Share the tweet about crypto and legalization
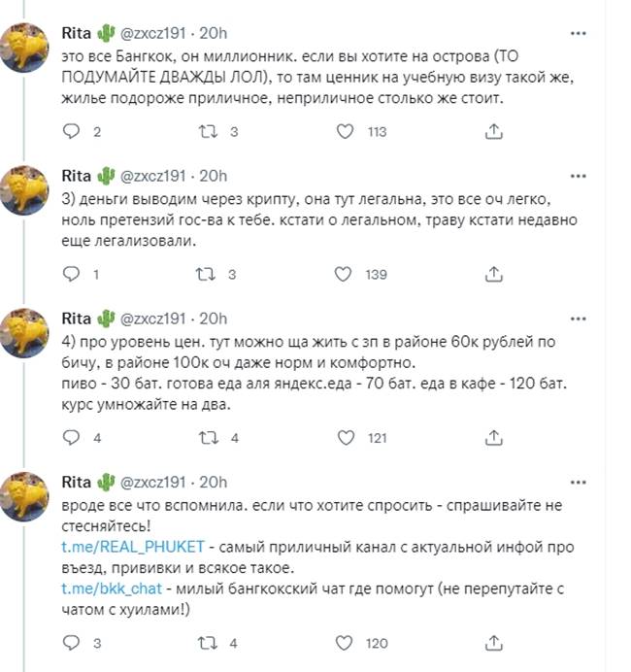The image size is (631, 672). [492, 275]
